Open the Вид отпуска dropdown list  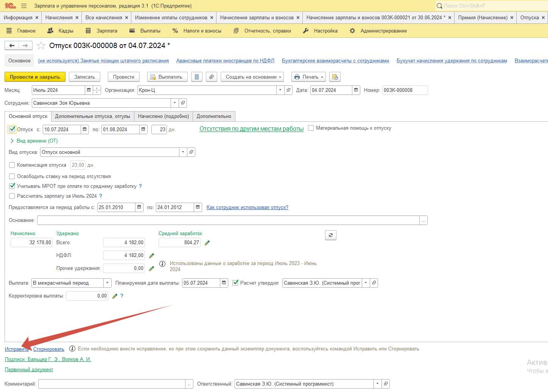click(x=183, y=152)
